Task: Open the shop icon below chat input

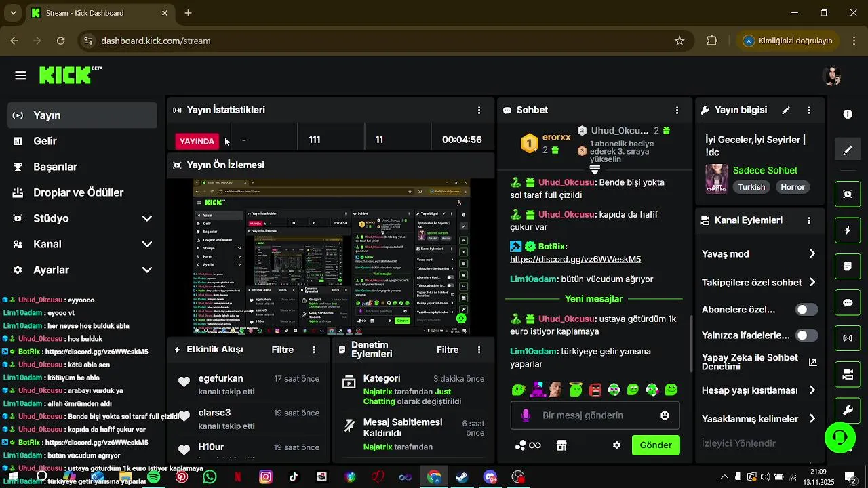Action: [x=561, y=445]
